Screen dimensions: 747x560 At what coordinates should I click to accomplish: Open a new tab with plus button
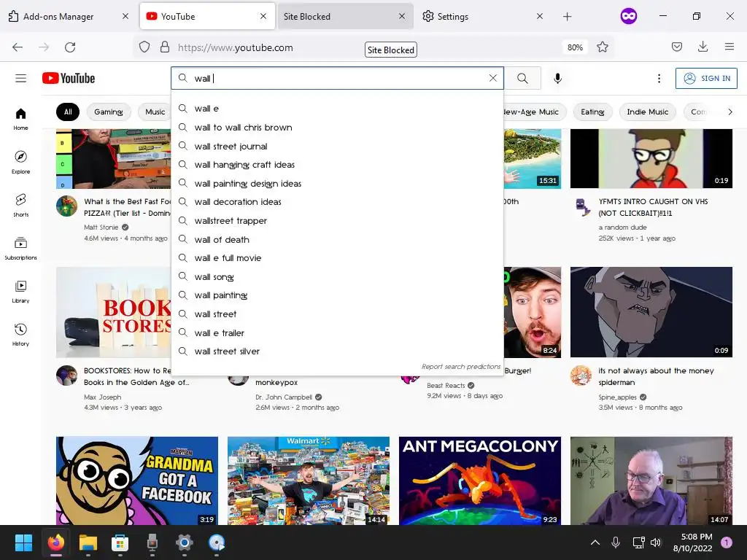pos(567,17)
